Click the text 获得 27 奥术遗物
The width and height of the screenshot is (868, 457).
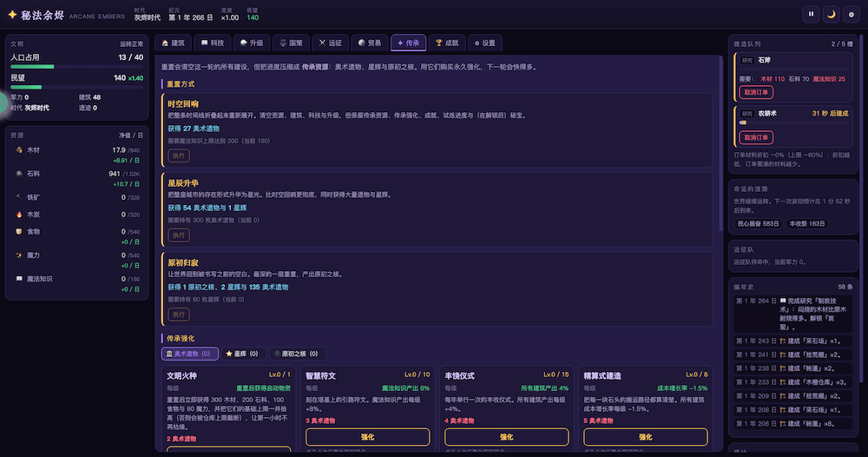tap(194, 129)
